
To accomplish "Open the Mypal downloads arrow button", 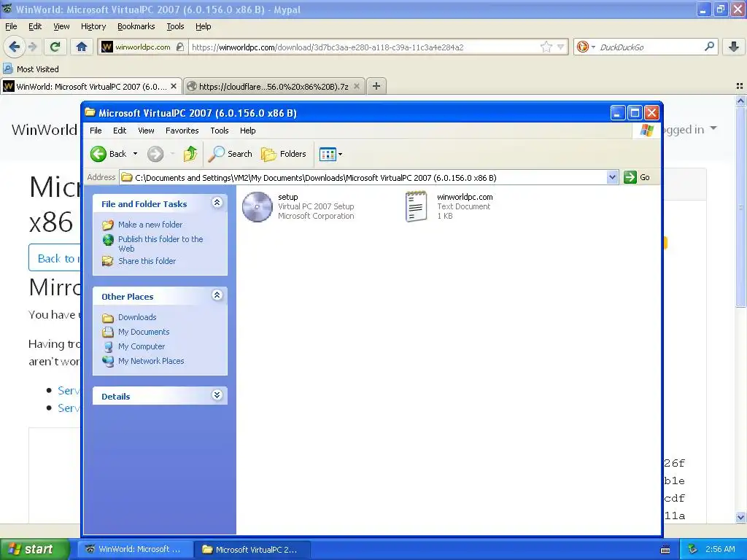I will coord(734,47).
